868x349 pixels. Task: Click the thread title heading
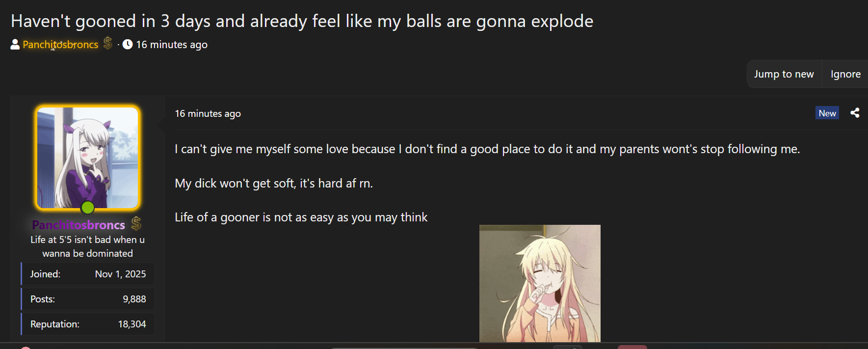click(302, 21)
